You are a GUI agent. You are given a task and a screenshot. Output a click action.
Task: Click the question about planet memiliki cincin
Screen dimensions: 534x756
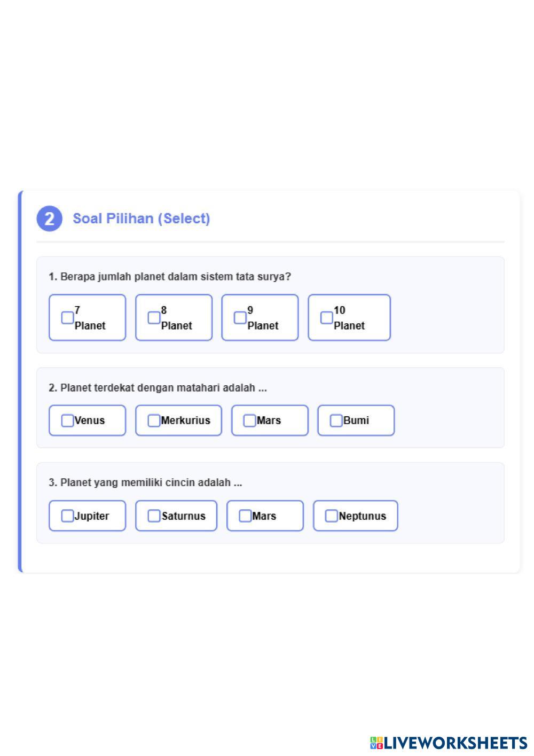click(x=145, y=482)
